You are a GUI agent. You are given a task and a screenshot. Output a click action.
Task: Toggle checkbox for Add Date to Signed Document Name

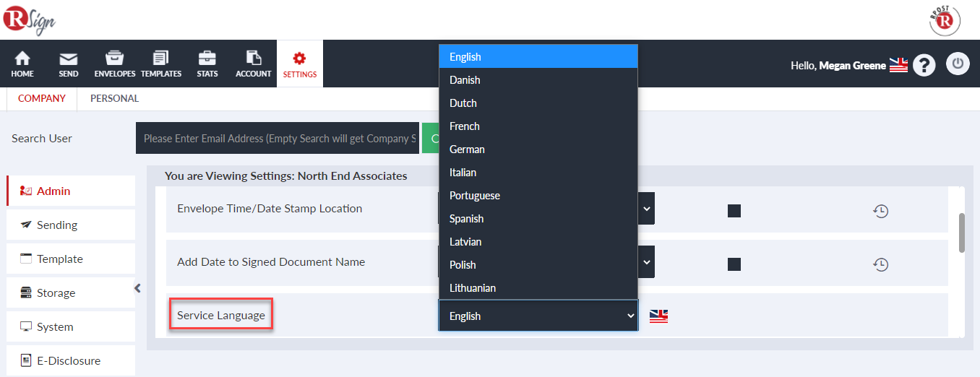[x=734, y=264]
